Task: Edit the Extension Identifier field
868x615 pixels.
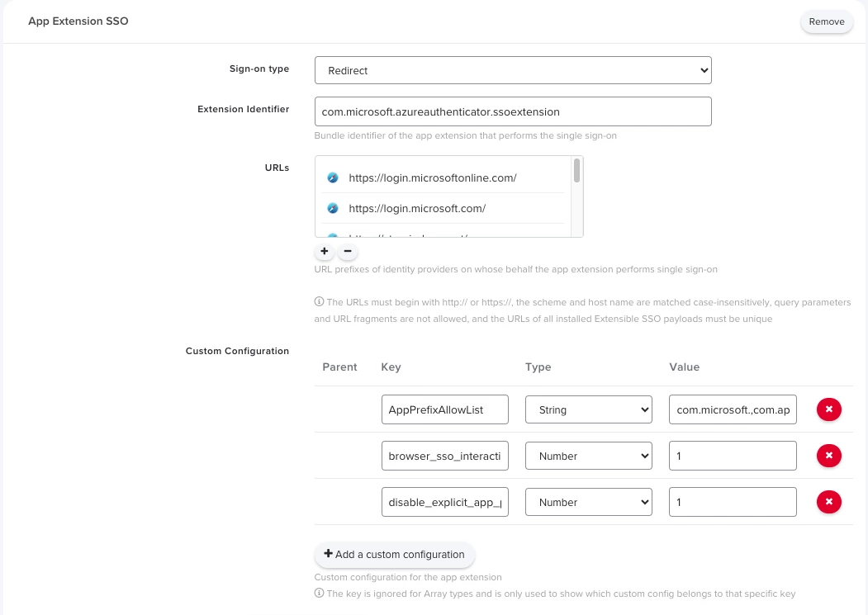Action: point(513,111)
